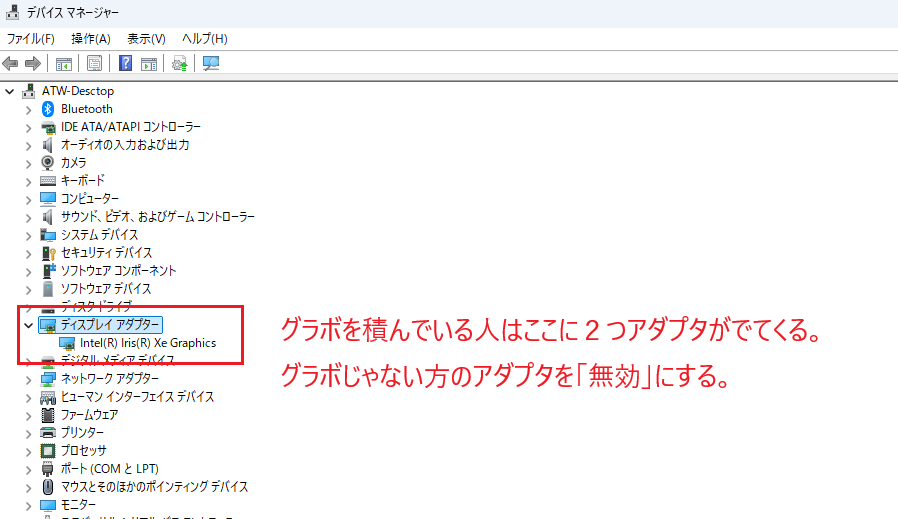Click the Update device driver icon
Image resolution: width=898 pixels, height=519 pixels.
coord(179,63)
